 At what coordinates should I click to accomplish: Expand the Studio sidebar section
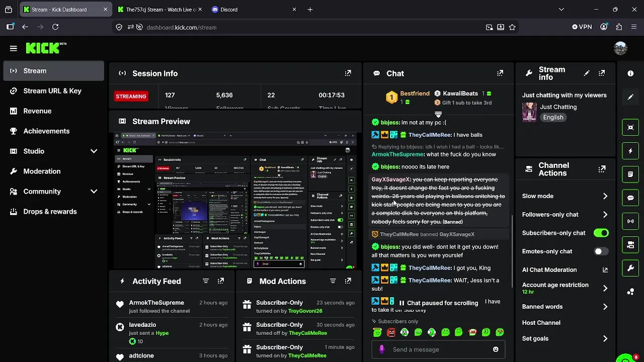click(x=94, y=151)
